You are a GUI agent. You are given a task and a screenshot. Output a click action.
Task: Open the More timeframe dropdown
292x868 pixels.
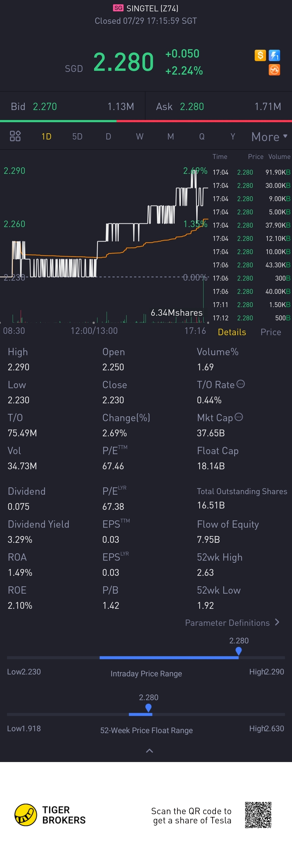point(269,137)
